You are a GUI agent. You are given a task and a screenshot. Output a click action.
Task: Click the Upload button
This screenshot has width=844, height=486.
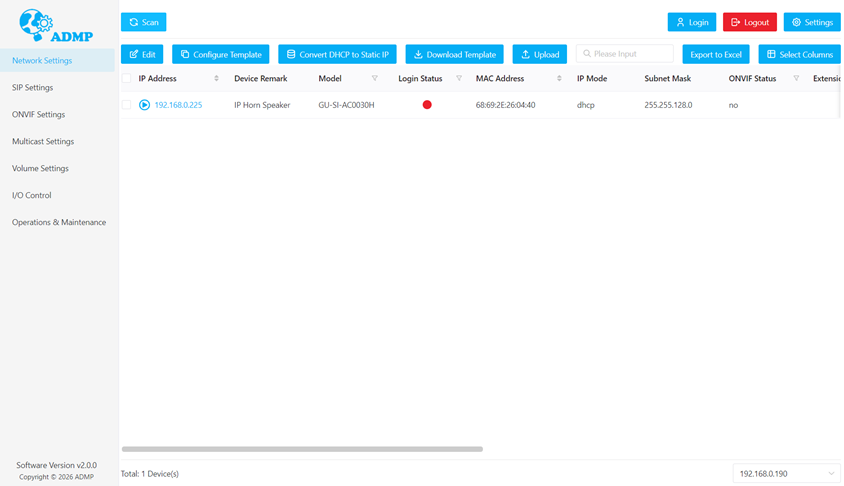point(539,54)
